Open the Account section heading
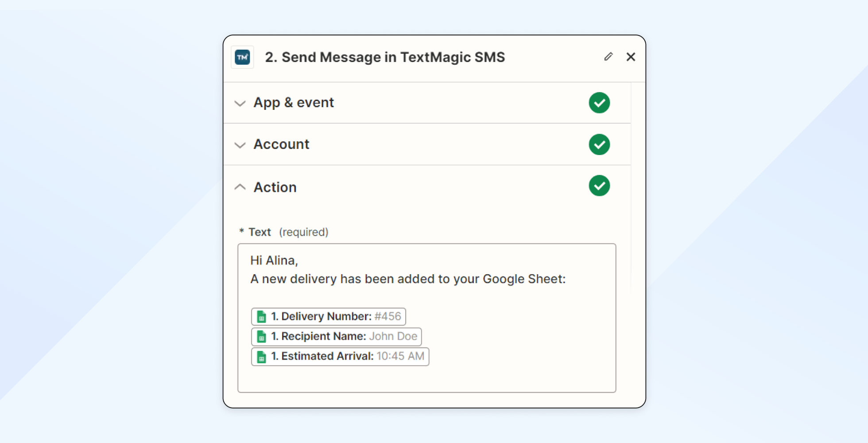868x443 pixels. pos(281,144)
